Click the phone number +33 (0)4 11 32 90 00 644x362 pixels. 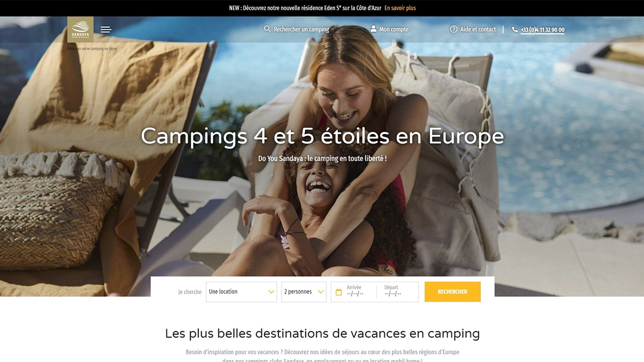[x=542, y=30]
